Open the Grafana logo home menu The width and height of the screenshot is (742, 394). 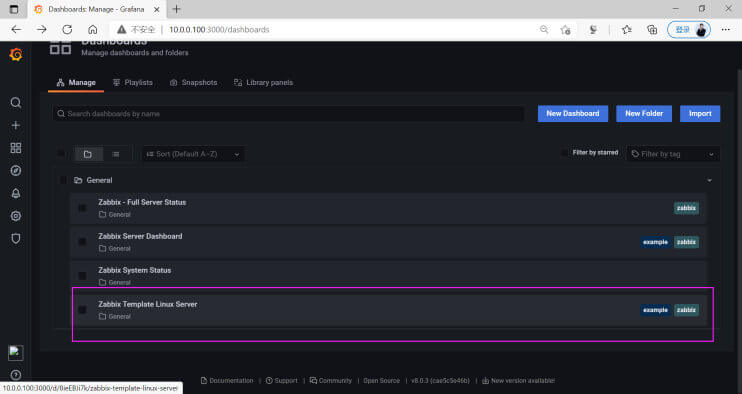pos(16,55)
